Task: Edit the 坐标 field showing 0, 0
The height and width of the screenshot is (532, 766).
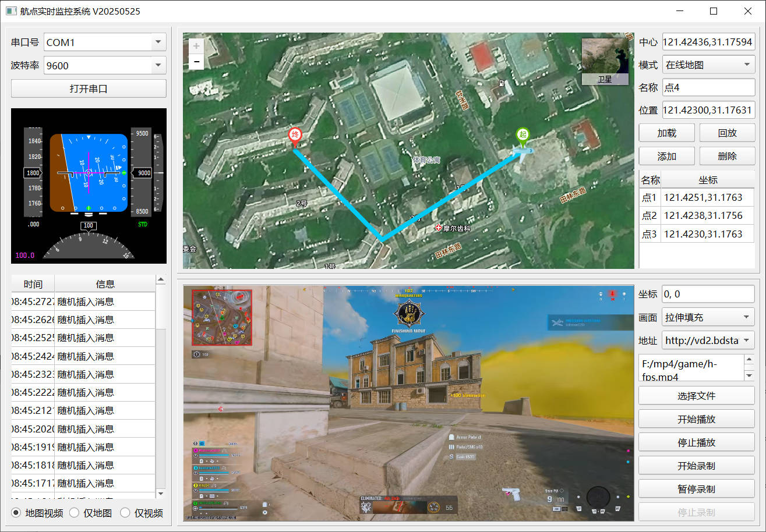Action: point(708,294)
